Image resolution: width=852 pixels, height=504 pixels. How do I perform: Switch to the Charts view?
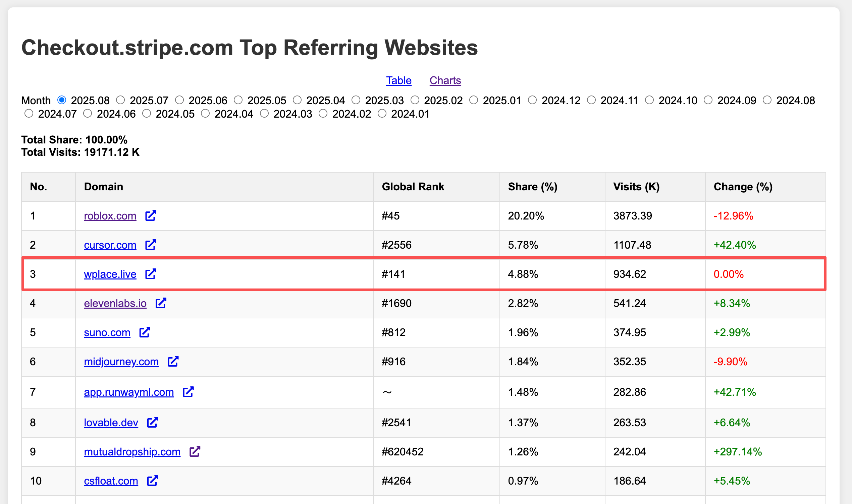[445, 80]
